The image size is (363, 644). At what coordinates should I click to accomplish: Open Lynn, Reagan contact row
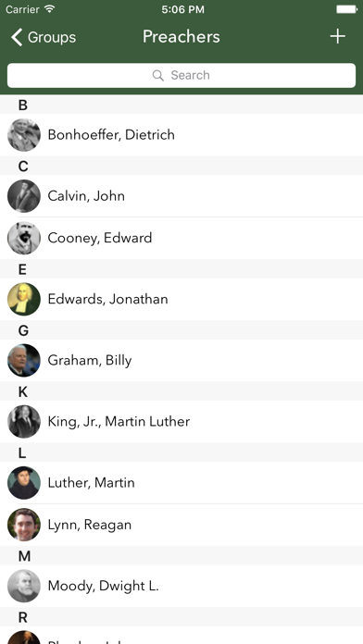pos(181,525)
